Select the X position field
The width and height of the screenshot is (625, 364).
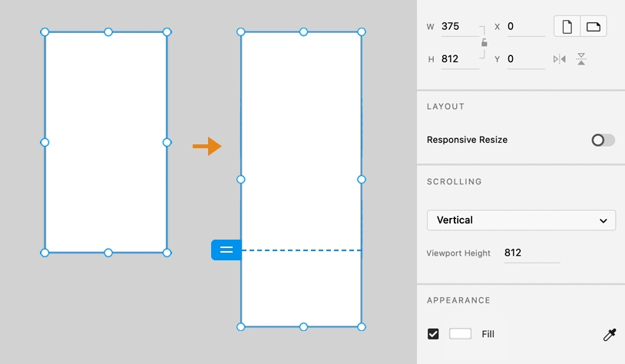[526, 27]
